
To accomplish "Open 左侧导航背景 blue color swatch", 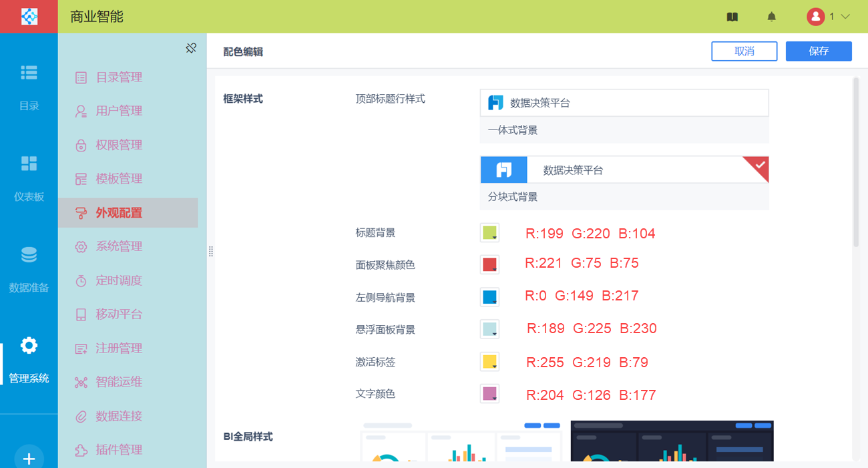I will click(x=489, y=297).
